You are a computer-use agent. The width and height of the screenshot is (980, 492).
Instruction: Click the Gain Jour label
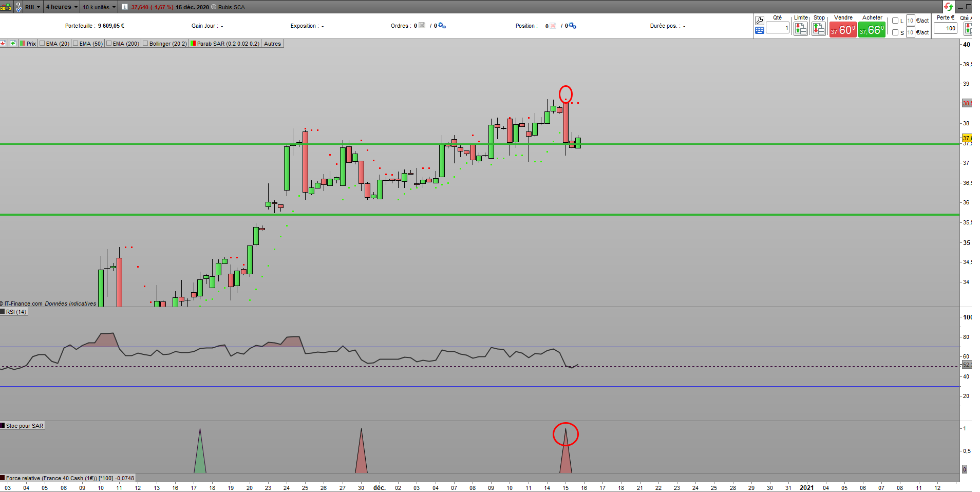205,26
